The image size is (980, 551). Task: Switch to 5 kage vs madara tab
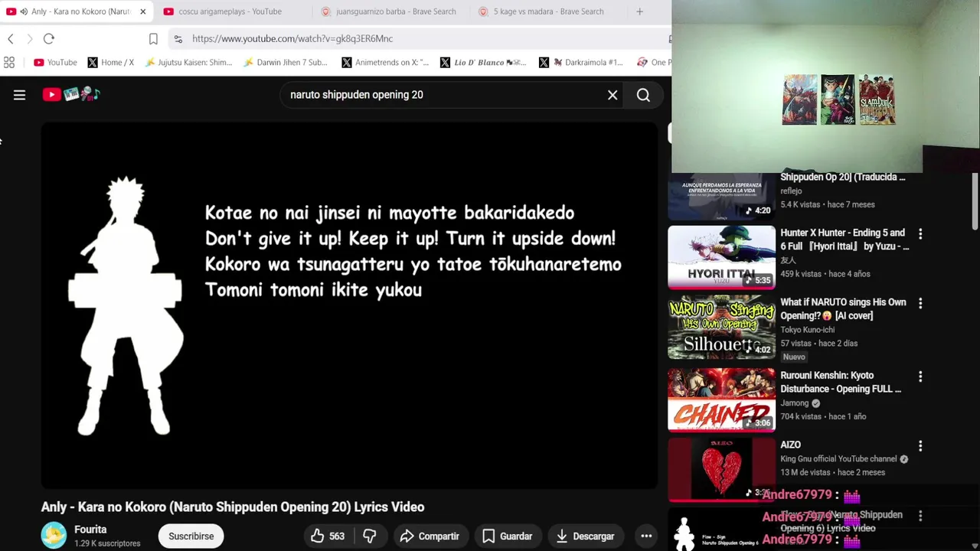pyautogui.click(x=548, y=11)
